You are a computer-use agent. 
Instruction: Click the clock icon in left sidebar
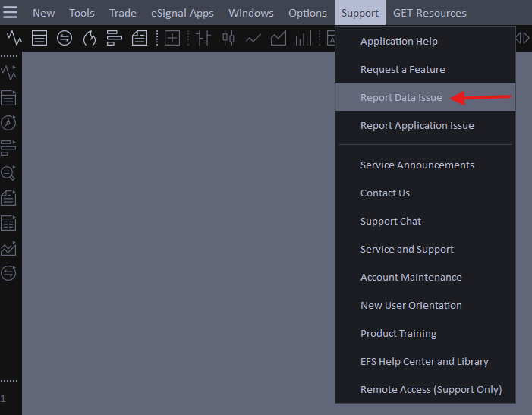(x=8, y=123)
